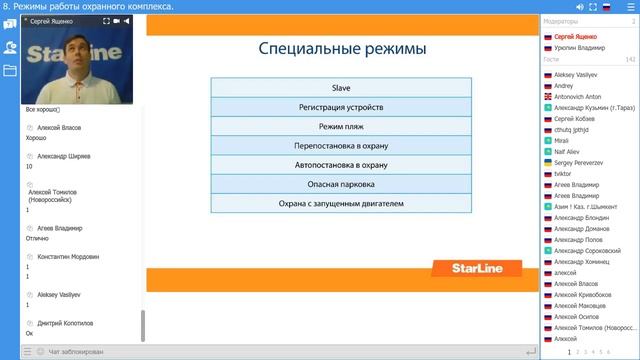Click the presenter video of Сергей Ященко
The width and height of the screenshot is (640, 360).
77,60
